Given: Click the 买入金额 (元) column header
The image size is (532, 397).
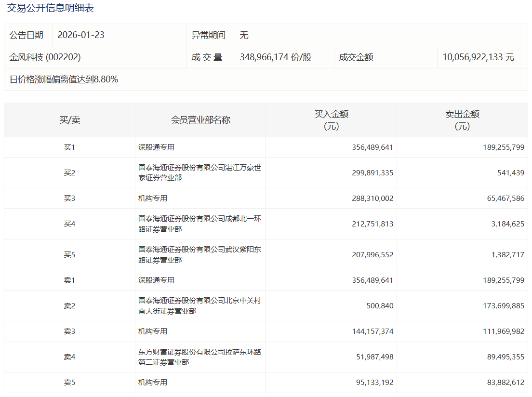Looking at the screenshot, I should coord(331,120).
